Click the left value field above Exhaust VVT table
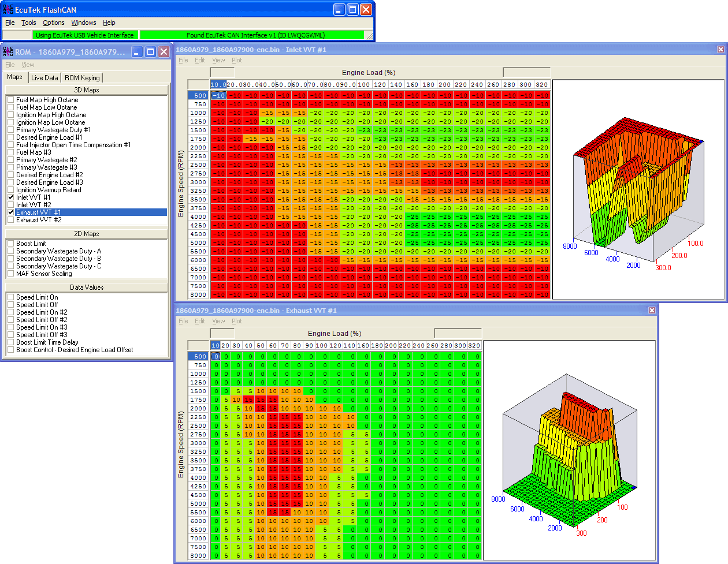 [x=222, y=333]
